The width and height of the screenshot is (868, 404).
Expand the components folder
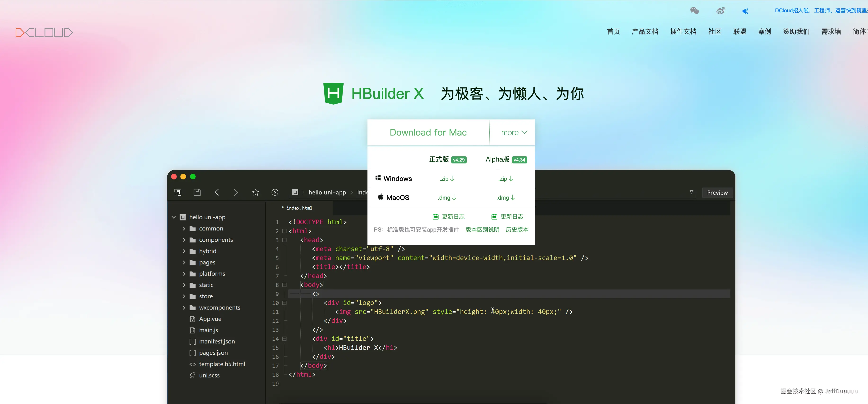pyautogui.click(x=184, y=240)
